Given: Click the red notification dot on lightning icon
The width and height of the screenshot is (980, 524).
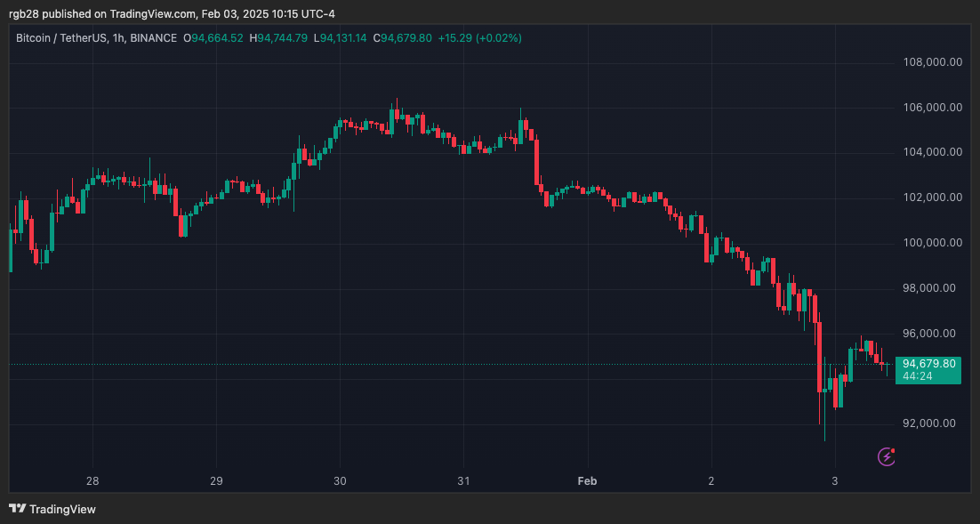Looking at the screenshot, I should [x=892, y=450].
